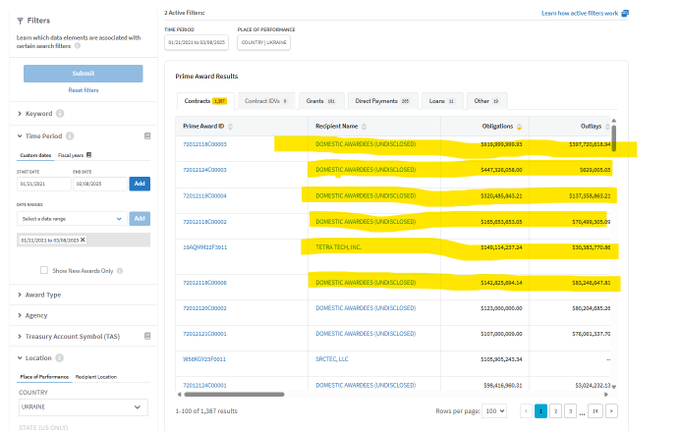Remove the 01/21/2021 to 02/08/2025 date chip
This screenshot has width=680, height=431.
[83, 240]
